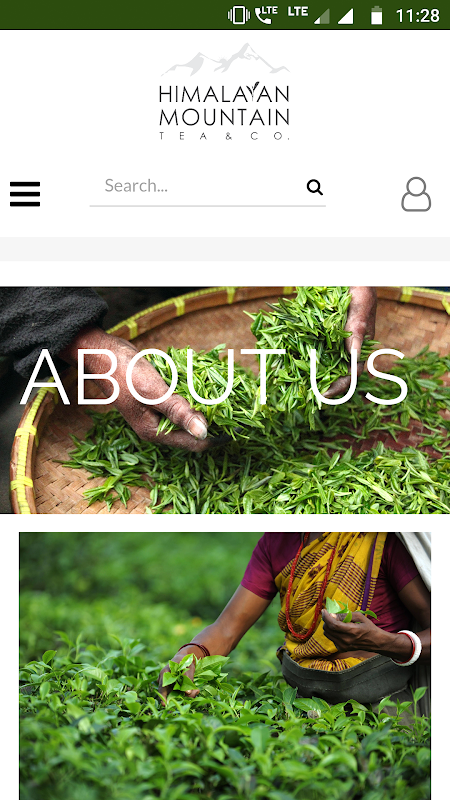
Task: Open the user account profile icon
Action: coord(416,194)
